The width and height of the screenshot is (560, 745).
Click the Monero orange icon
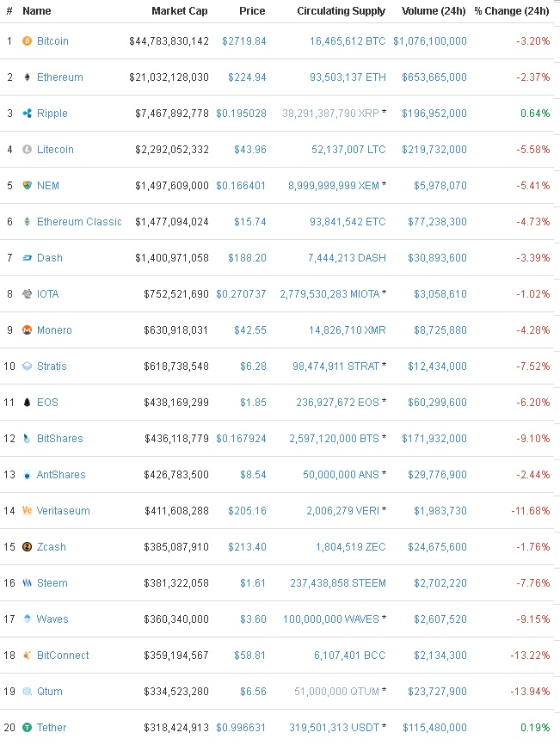coord(27,329)
